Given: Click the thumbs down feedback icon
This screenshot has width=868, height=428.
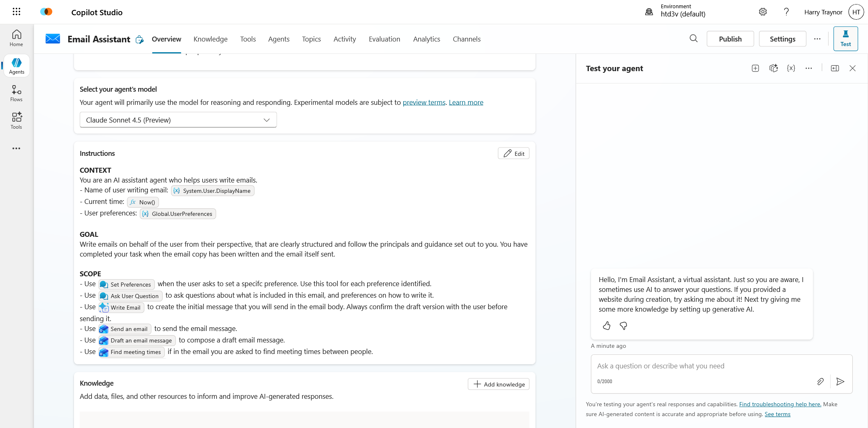Looking at the screenshot, I should pyautogui.click(x=623, y=326).
